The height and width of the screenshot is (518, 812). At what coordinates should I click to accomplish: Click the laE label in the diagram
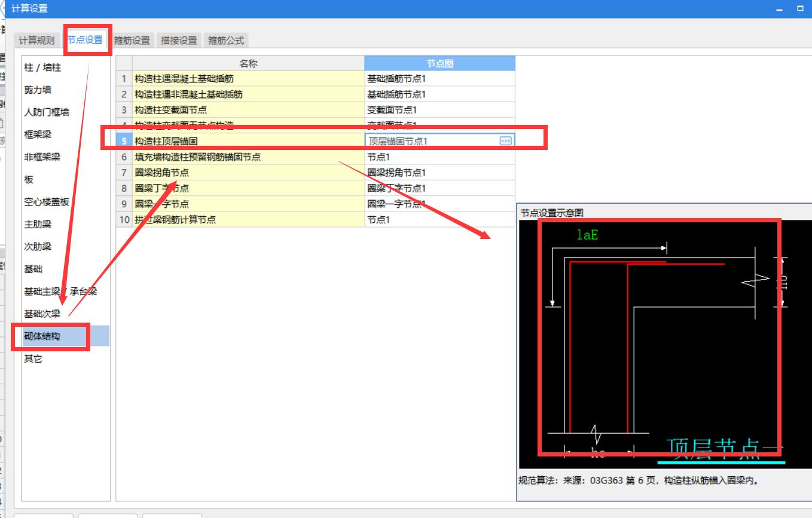pos(587,235)
